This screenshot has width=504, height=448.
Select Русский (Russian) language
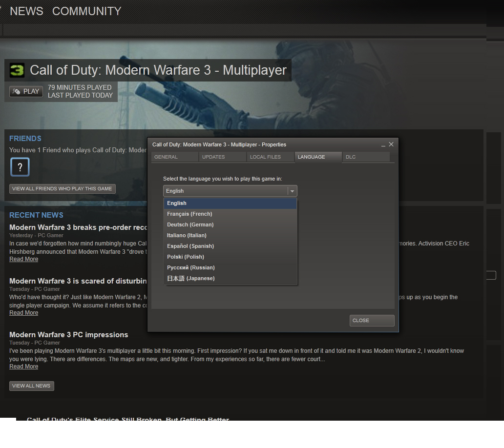[230, 267]
